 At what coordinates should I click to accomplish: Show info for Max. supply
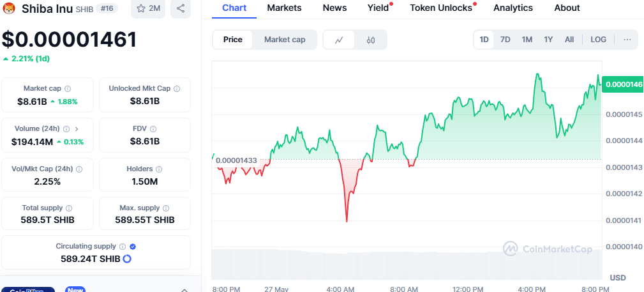click(x=165, y=208)
